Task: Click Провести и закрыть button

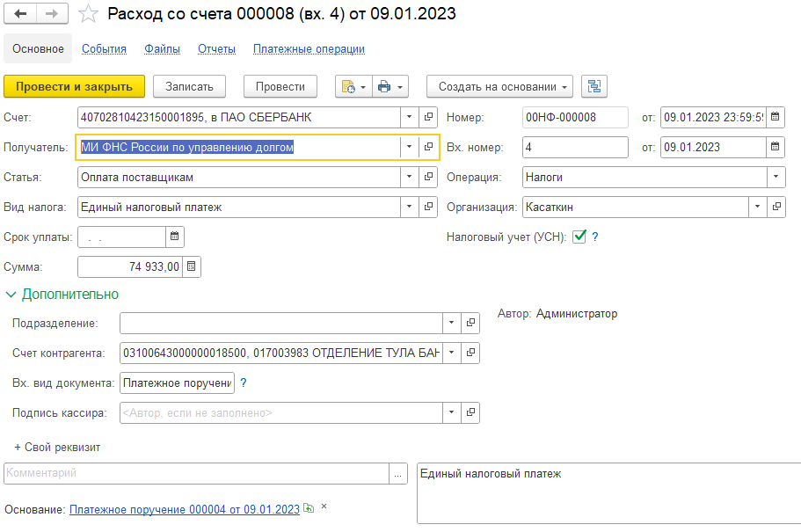Action: tap(74, 87)
